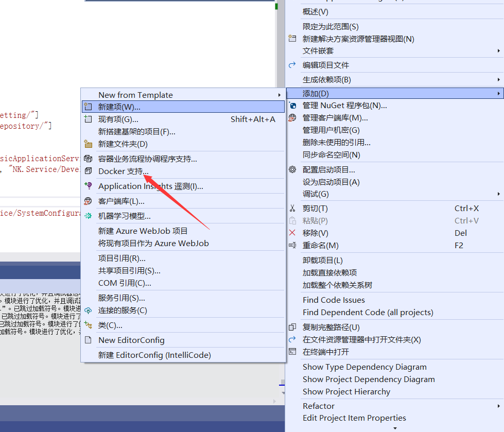Expand the 添加(D) submenu arrow
This screenshot has width=504, height=432.
498,94
